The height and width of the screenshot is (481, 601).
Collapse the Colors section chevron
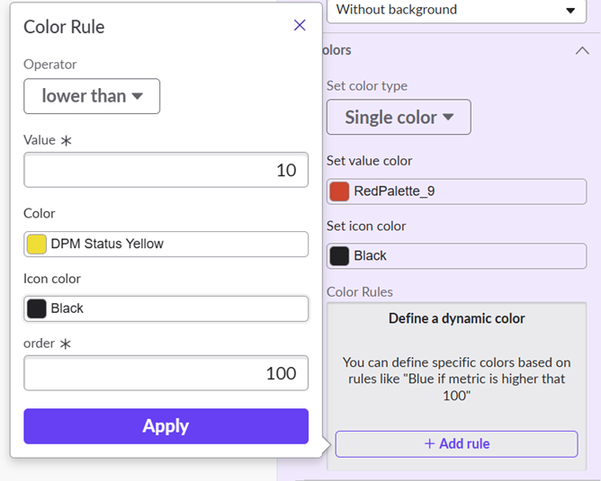point(582,50)
